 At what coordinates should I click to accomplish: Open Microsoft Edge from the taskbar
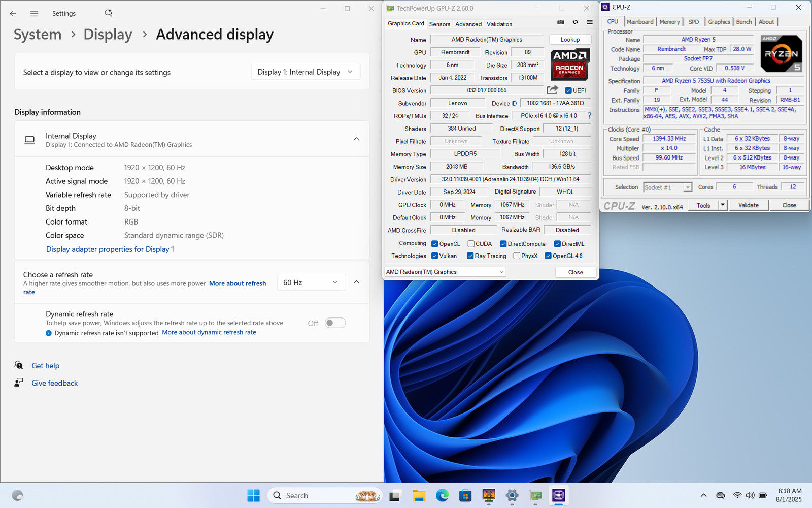click(x=442, y=495)
